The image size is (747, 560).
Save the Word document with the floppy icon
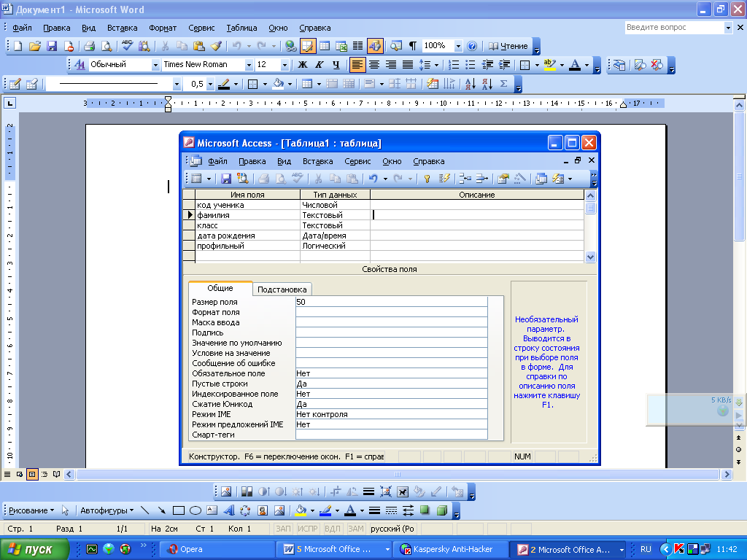pyautogui.click(x=52, y=46)
